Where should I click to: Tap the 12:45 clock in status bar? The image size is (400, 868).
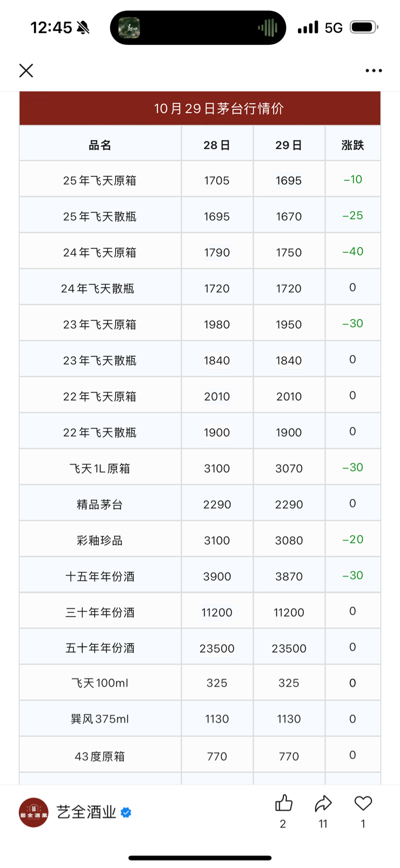(x=51, y=28)
